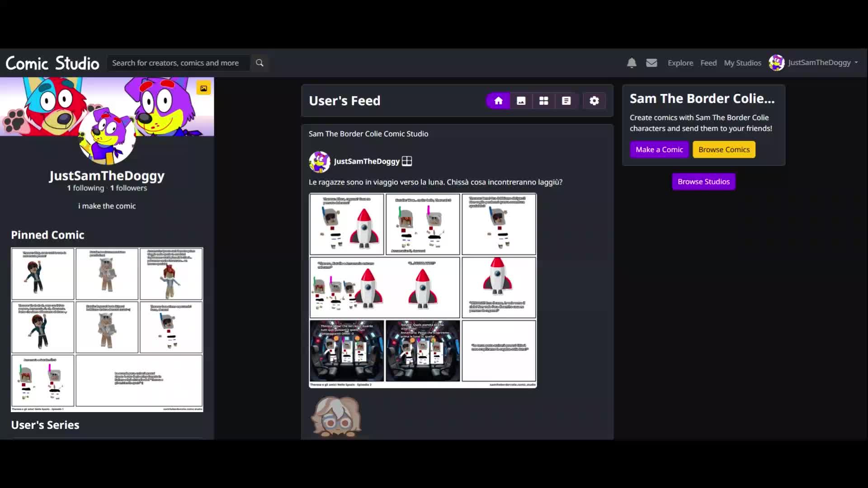Image resolution: width=868 pixels, height=488 pixels.
Task: Click the notifications bell icon
Action: point(632,63)
